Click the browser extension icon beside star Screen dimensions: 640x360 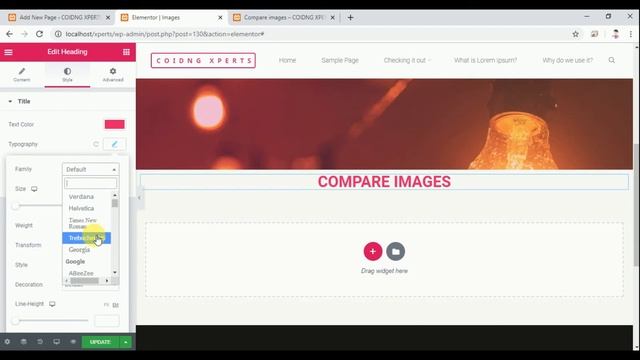pyautogui.click(x=594, y=34)
